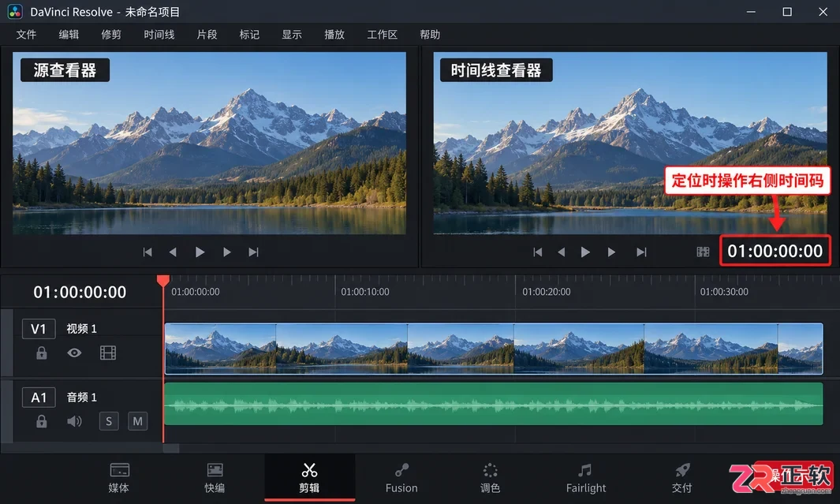Lock the V1 video track
Screen dimensions: 840x504
point(41,353)
